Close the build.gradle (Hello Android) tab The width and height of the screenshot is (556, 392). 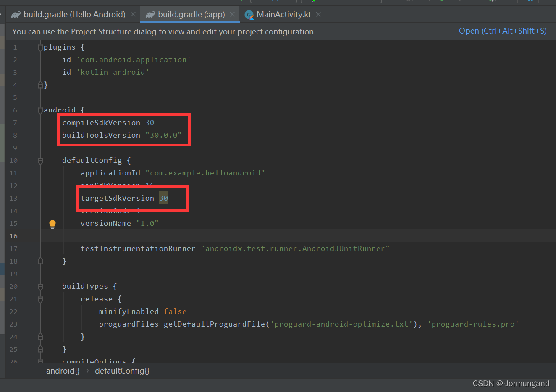click(133, 14)
